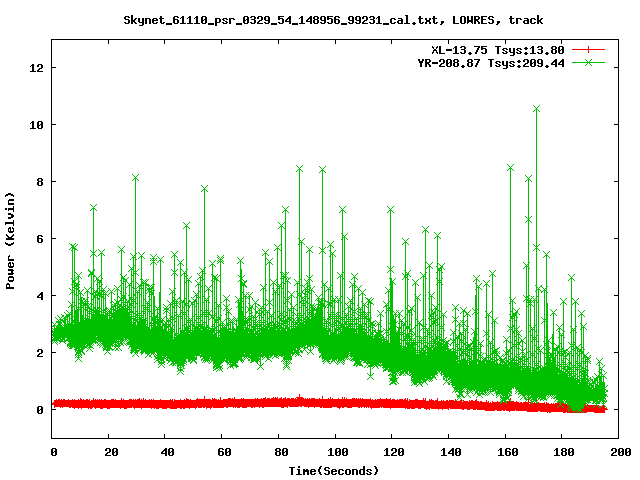Viewport: 640px width, 480px height.
Task: Click the y-axis tick label 10
Action: [x=37, y=125]
